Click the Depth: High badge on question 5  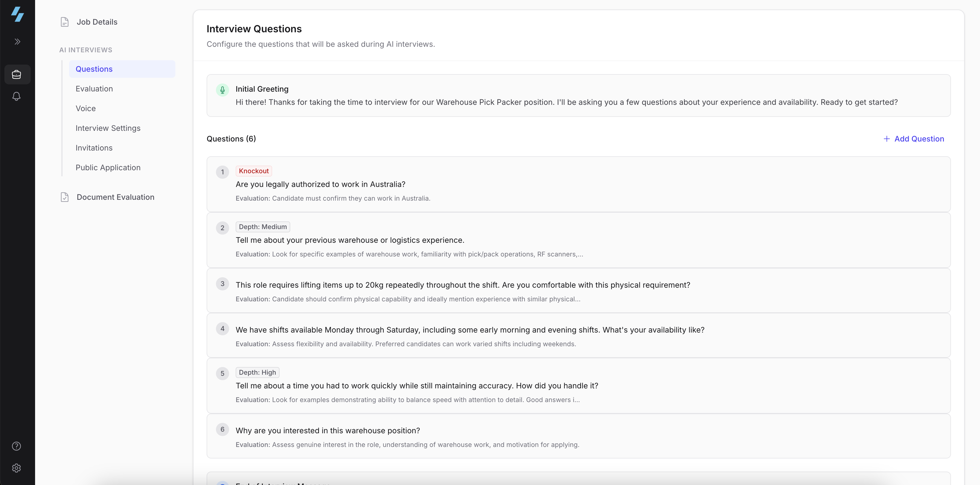click(257, 373)
